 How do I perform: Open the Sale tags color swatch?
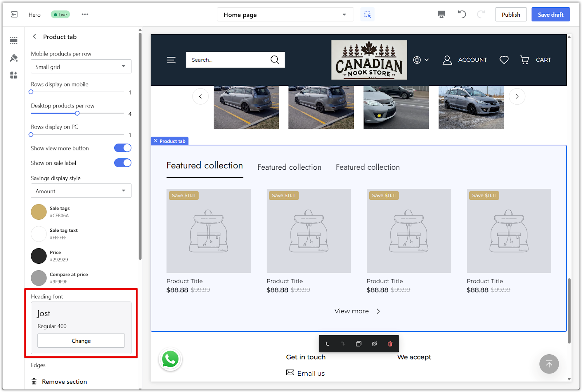(x=39, y=212)
